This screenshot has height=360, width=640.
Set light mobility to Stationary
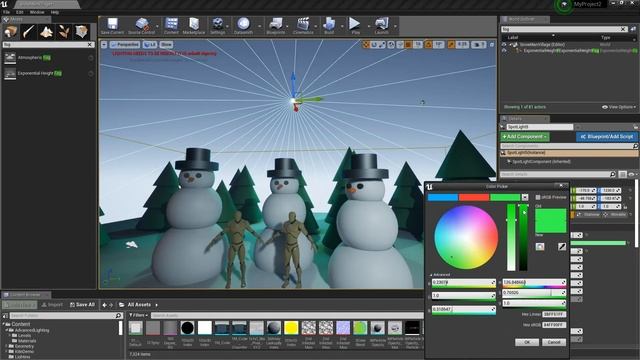(x=589, y=214)
